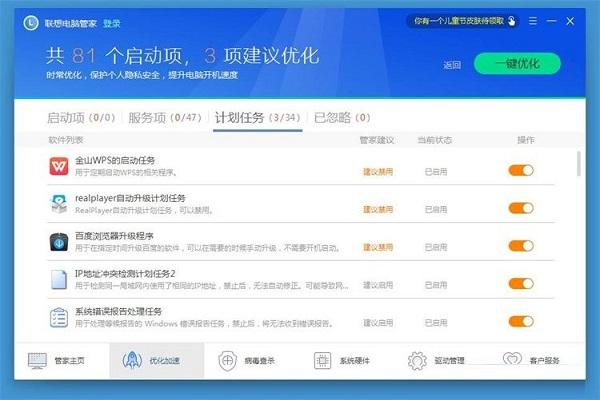Click the Lenovo PC Manager logo icon

tap(31, 23)
